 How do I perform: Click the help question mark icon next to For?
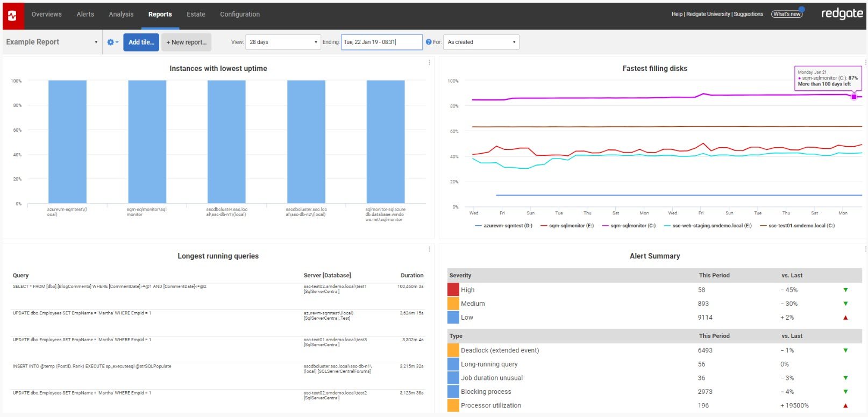coord(429,42)
